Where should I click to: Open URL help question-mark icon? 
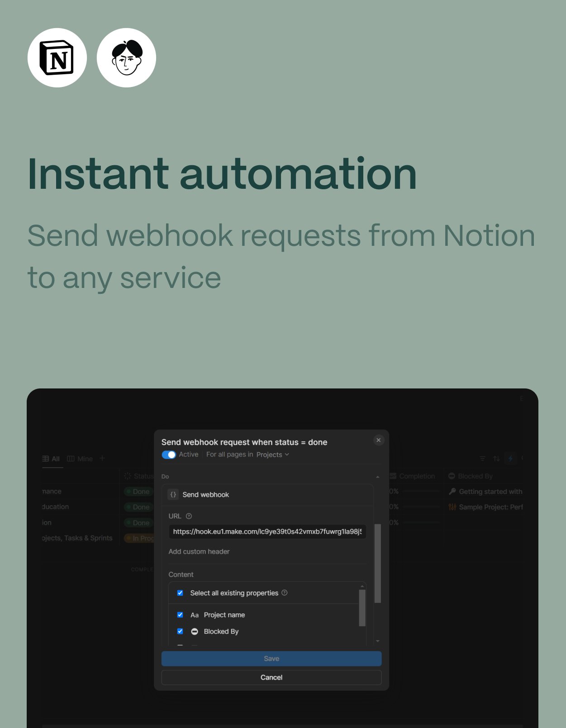(189, 516)
